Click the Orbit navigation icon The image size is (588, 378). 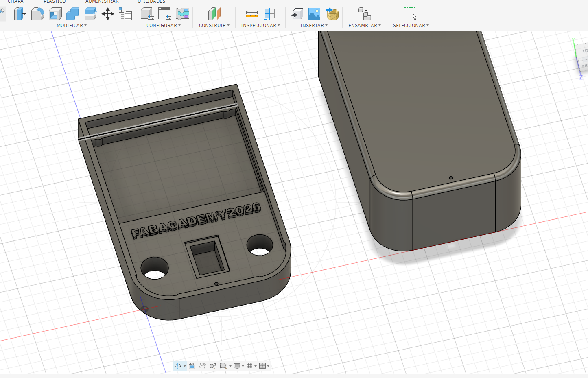click(x=178, y=366)
